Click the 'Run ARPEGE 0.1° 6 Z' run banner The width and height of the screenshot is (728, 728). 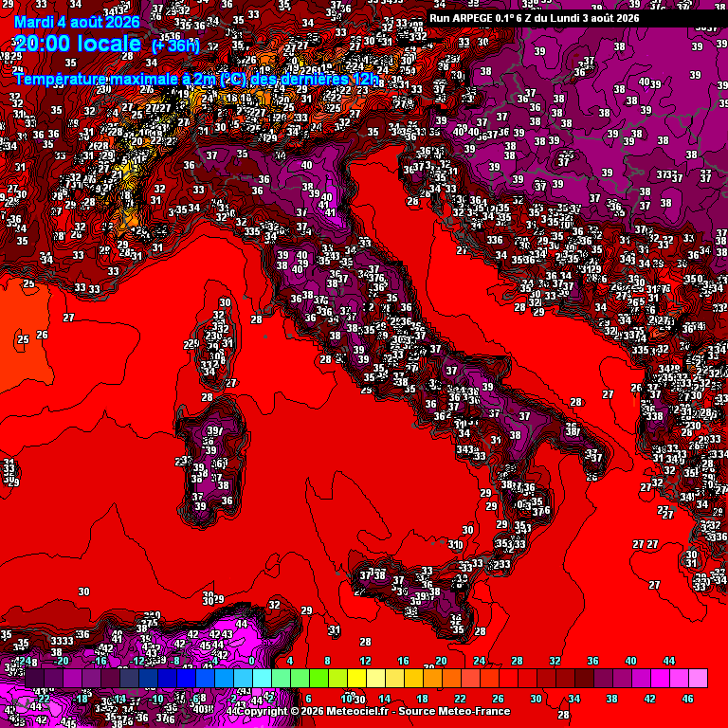click(x=534, y=19)
